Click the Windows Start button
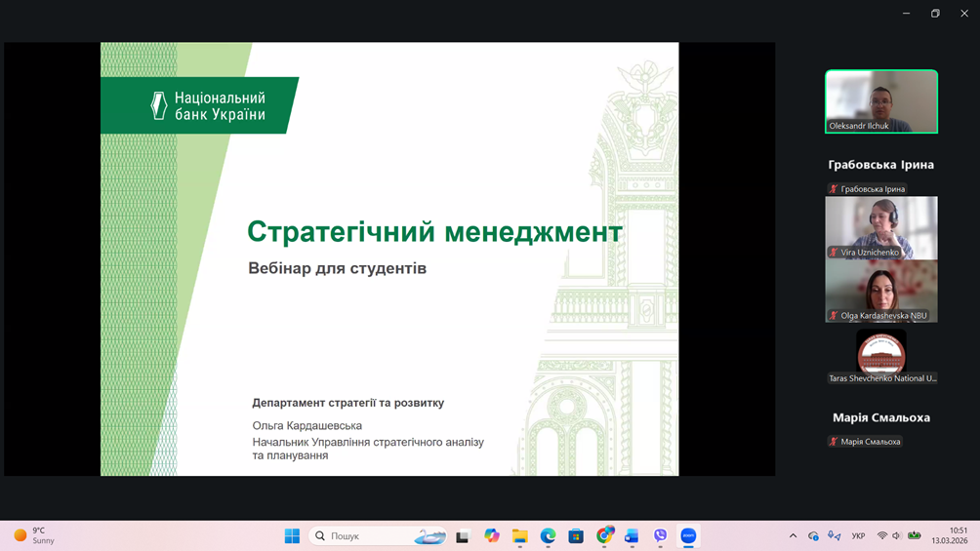 coord(292,535)
